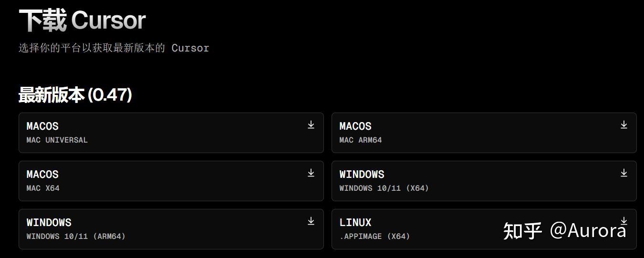Viewport: 644px width, 258px height.
Task: Click the WINDOWS 10/11 (X64) subtitle text
Action: point(384,188)
